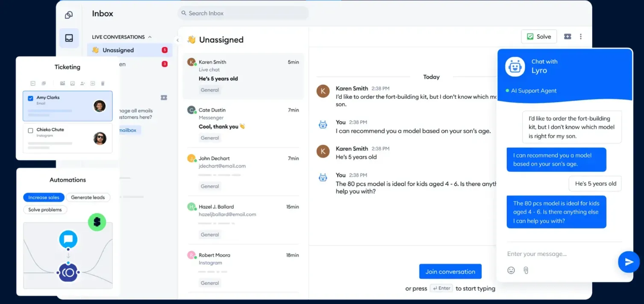This screenshot has height=304, width=644.
Task: Click the picture icon in Ticketing toolbar
Action: [x=62, y=83]
